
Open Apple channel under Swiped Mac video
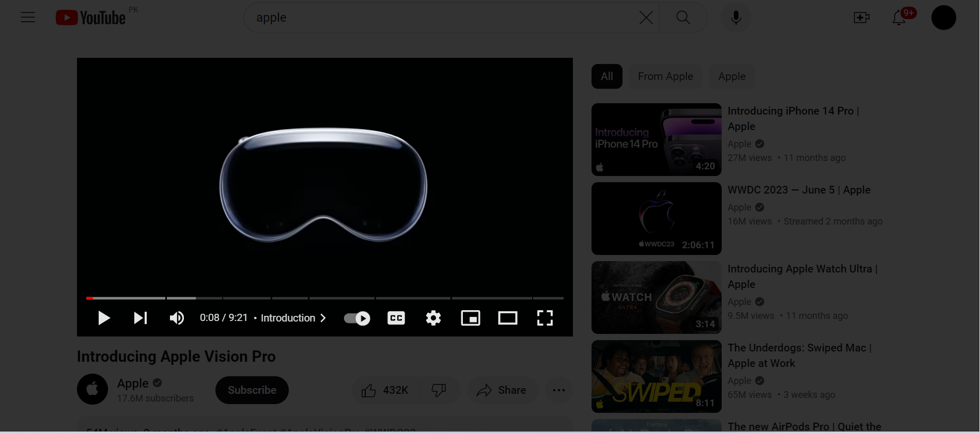(740, 381)
